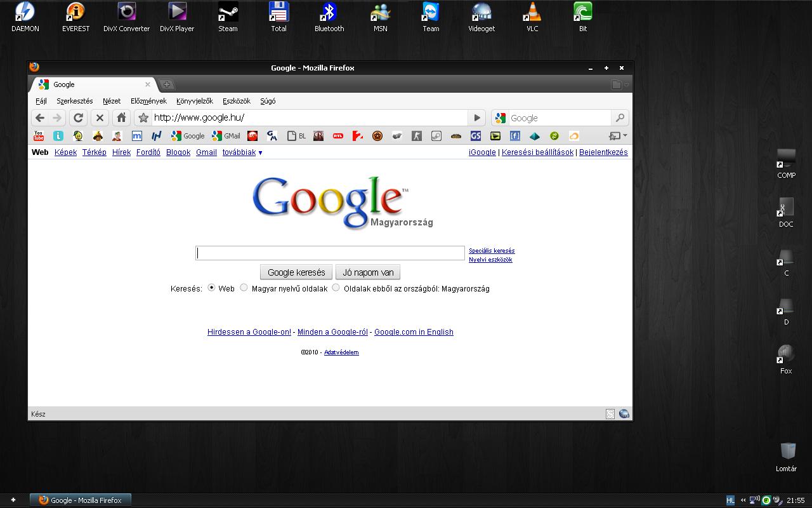Open the search engine selector dropdown

501,118
